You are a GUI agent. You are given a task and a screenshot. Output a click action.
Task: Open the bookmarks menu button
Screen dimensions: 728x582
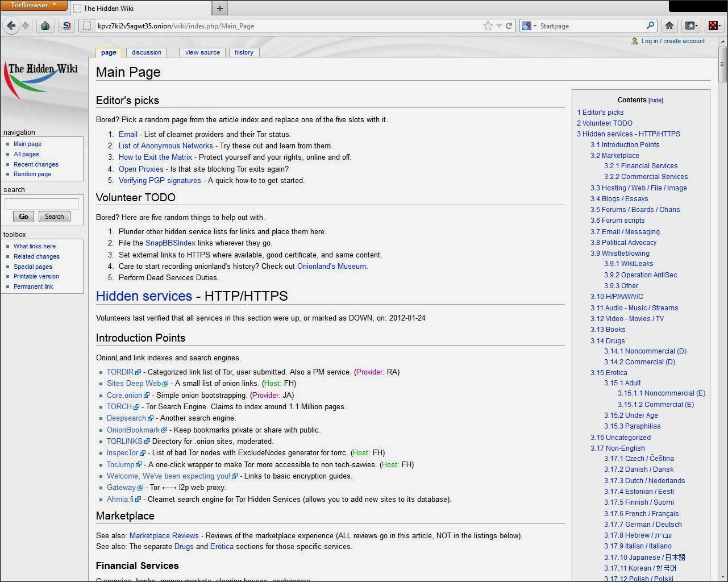(691, 26)
